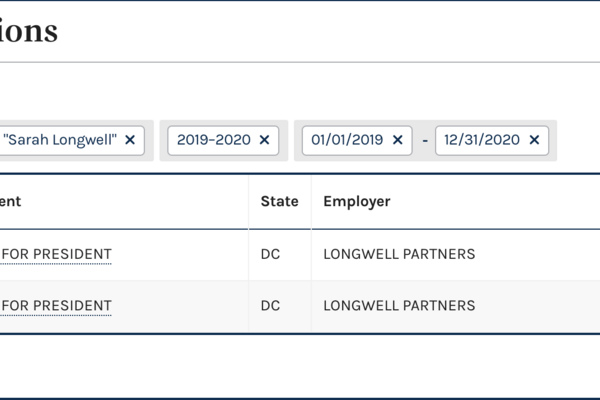
Task: Click DC in the first row
Action: click(x=270, y=254)
